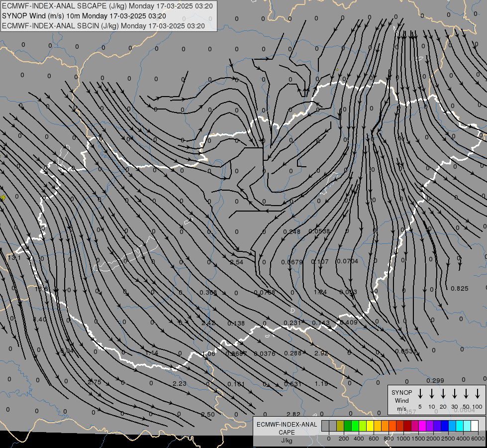The image size is (487, 448).
Task: Click the yellow star marker at the left map edge
Action: [x=3, y=198]
